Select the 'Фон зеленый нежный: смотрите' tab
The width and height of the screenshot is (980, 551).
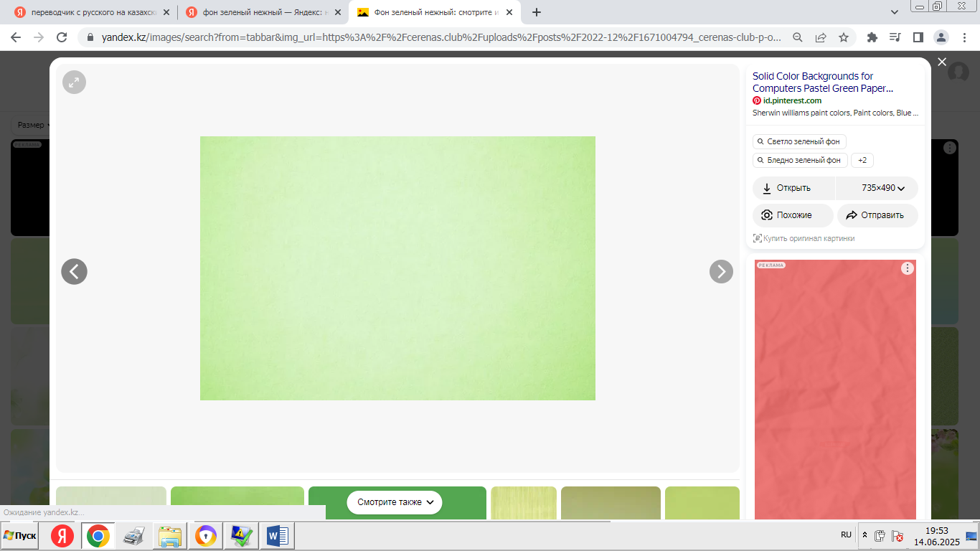click(435, 12)
